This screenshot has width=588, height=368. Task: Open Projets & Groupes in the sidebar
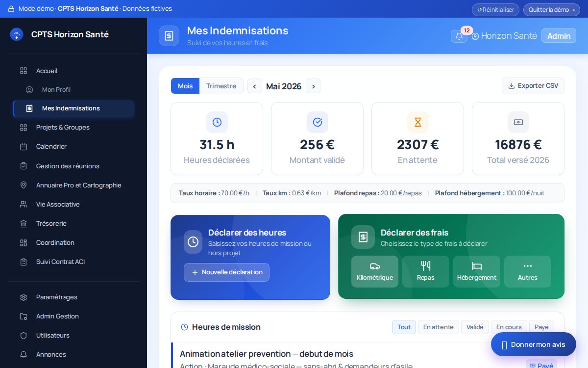(73, 128)
